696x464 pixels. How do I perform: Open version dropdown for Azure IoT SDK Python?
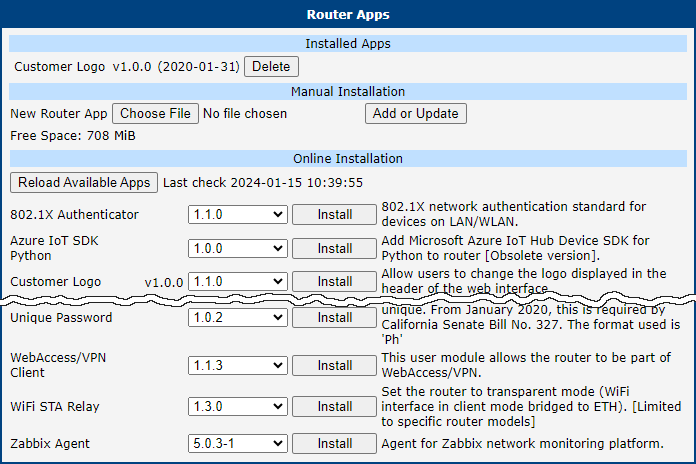237,248
